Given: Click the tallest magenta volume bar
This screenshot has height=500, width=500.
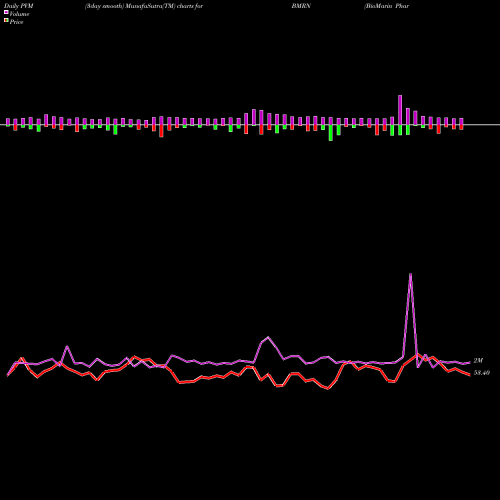Looking at the screenshot, I should click(x=400, y=110).
